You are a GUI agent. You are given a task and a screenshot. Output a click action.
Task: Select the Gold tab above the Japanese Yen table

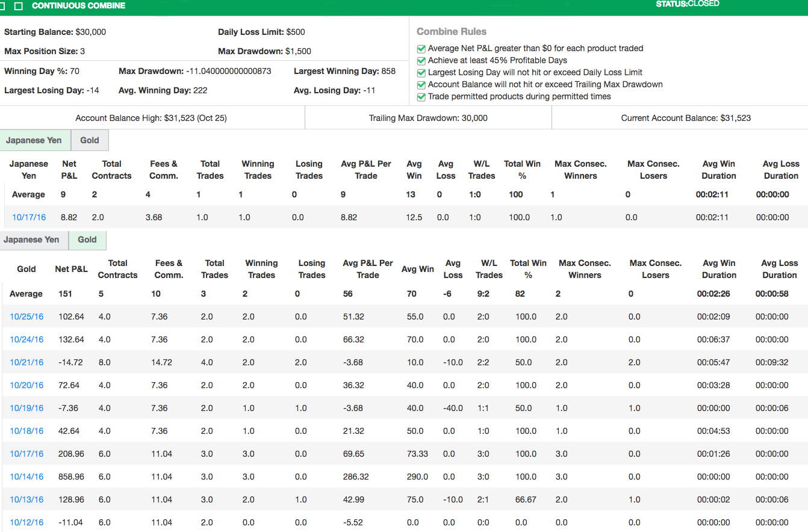89,140
